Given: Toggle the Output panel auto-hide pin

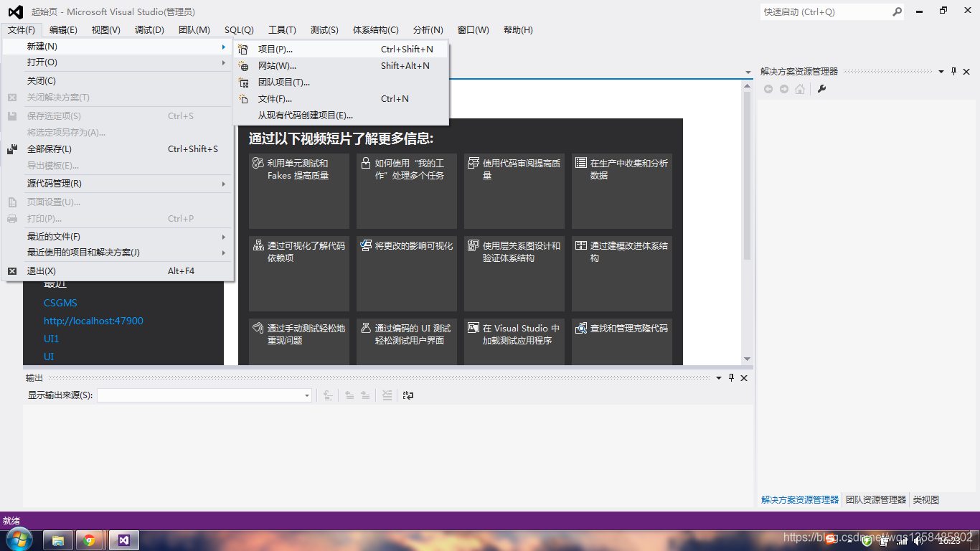Looking at the screenshot, I should point(732,377).
